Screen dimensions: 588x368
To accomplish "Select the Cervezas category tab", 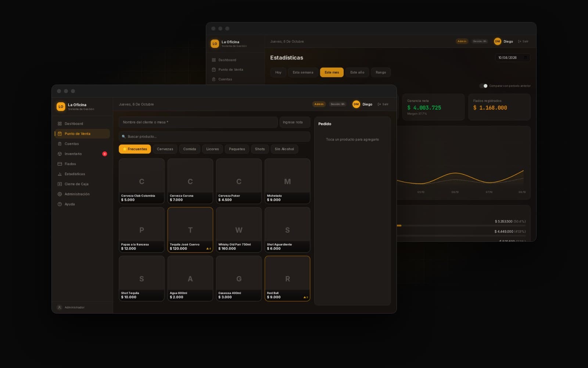I will [165, 149].
